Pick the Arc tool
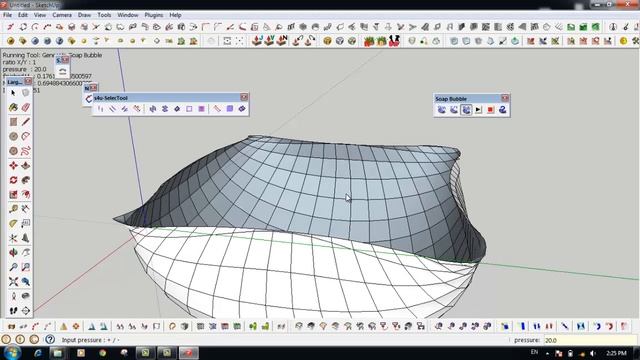The width and height of the screenshot is (640, 360). (x=26, y=136)
